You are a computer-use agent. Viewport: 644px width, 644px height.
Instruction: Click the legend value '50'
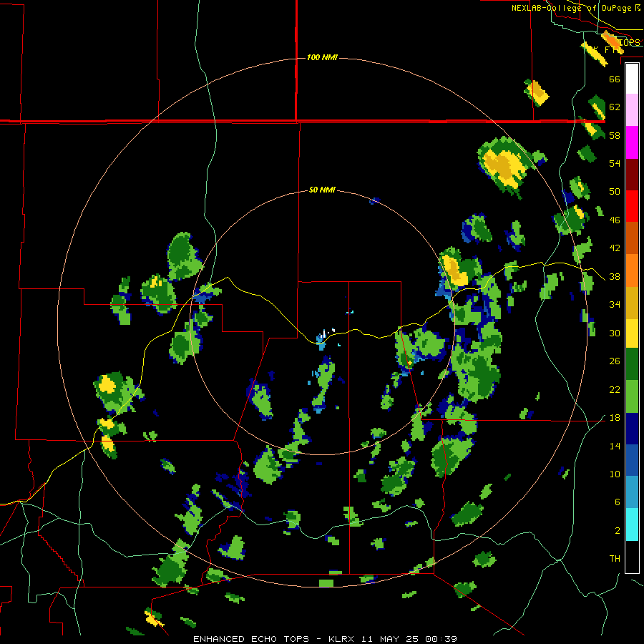615,192
